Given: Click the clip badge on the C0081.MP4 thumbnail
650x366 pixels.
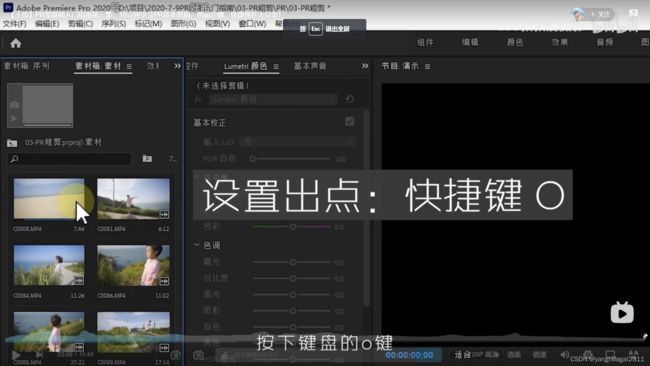Looking at the screenshot, I should [x=164, y=214].
